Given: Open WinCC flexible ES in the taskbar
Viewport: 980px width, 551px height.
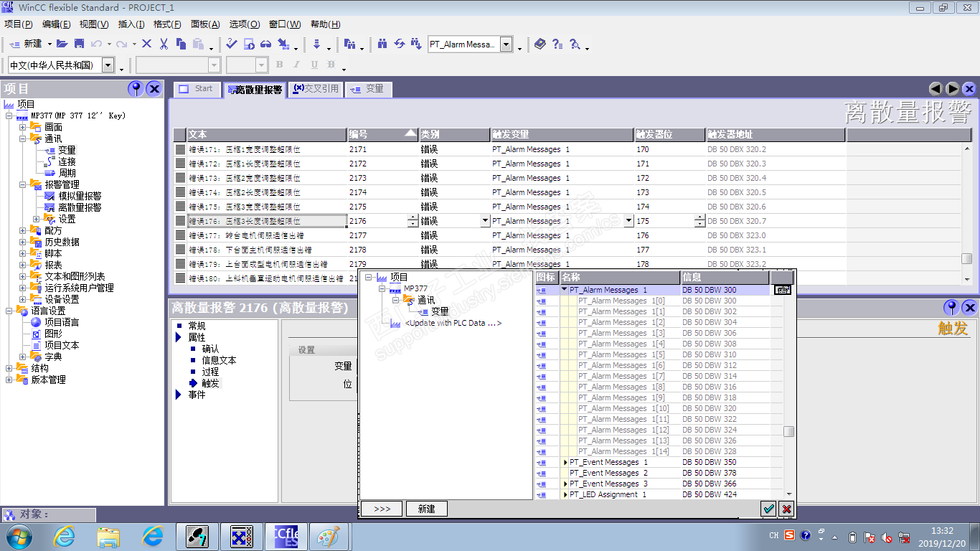Looking at the screenshot, I should [x=286, y=536].
